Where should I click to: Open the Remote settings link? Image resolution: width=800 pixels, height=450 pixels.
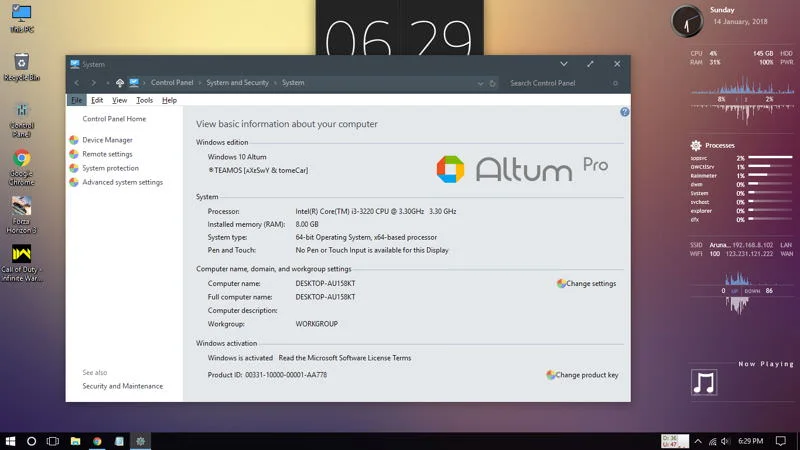click(x=107, y=154)
